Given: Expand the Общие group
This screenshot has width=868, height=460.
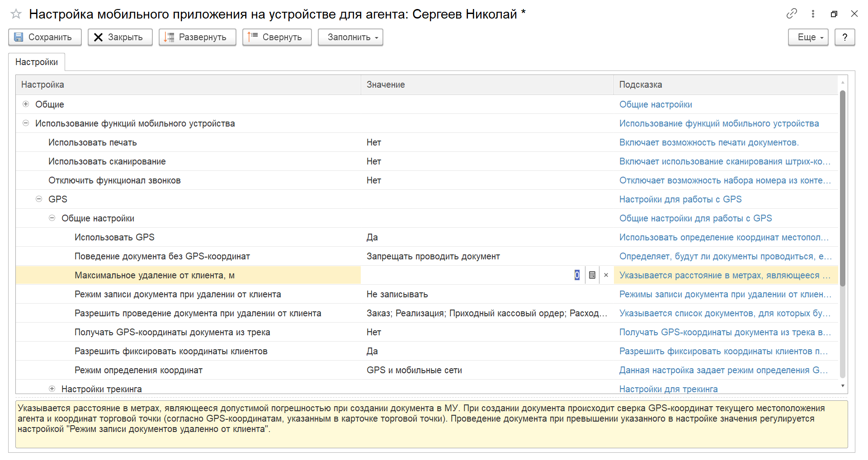Looking at the screenshot, I should click(x=26, y=104).
